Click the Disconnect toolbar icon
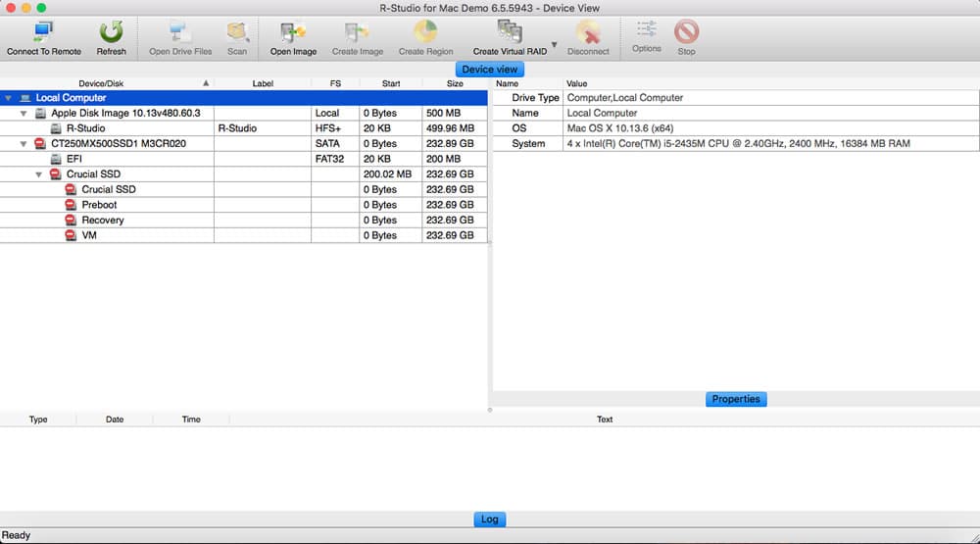Viewport: 980px width, 544px height. pyautogui.click(x=588, y=32)
